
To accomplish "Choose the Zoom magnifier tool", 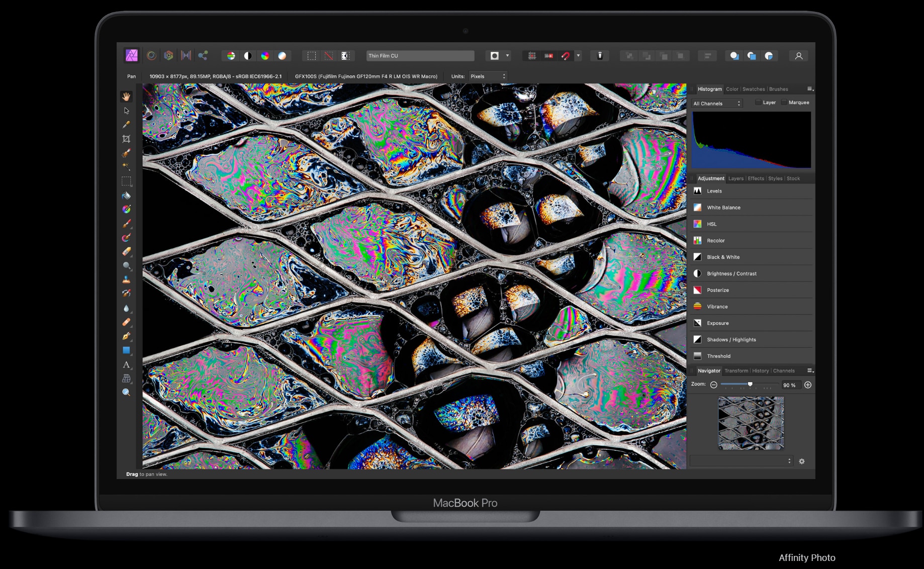I will [126, 393].
